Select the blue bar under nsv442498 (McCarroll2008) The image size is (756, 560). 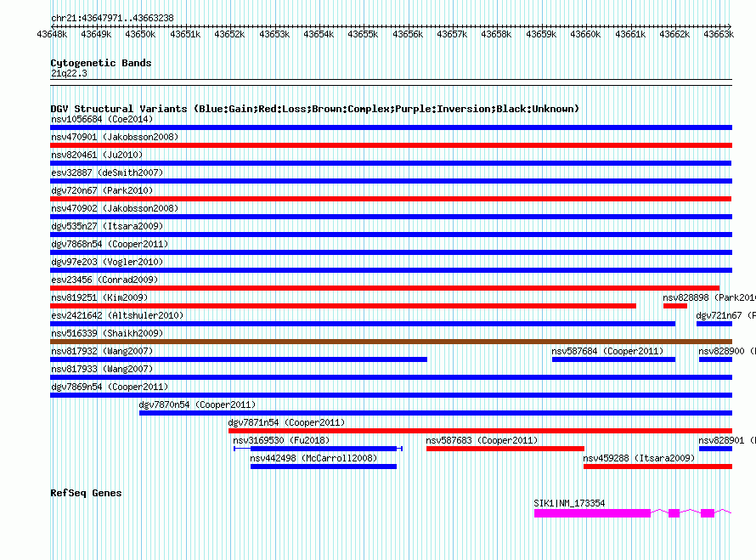(x=324, y=467)
